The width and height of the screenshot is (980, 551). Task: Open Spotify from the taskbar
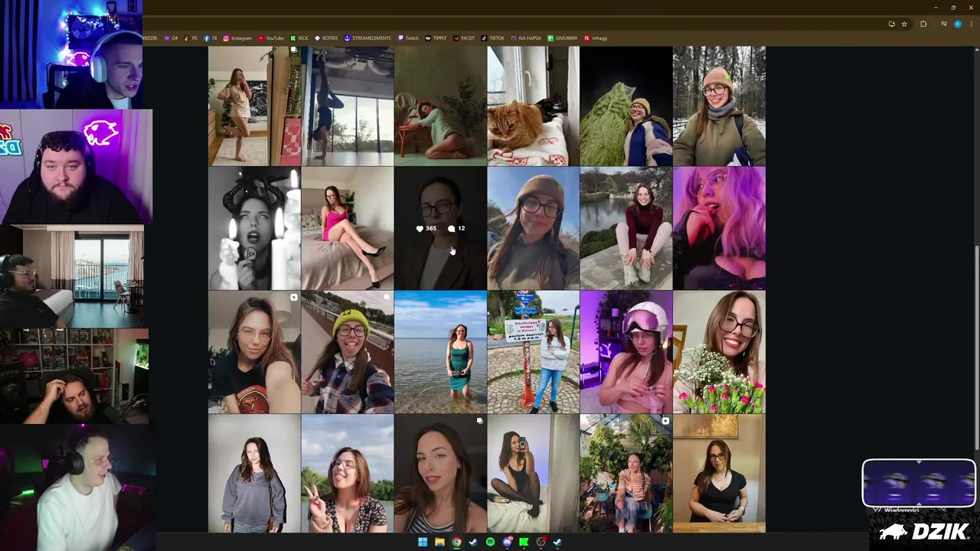click(x=490, y=542)
